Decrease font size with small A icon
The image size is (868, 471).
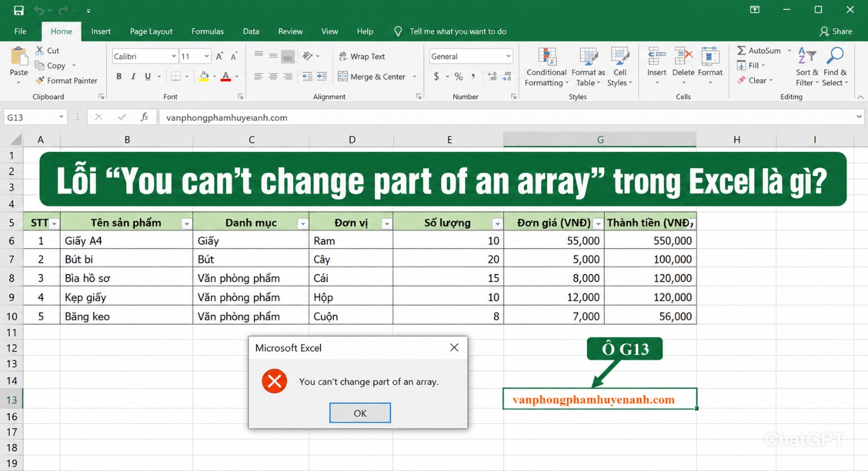(x=234, y=56)
